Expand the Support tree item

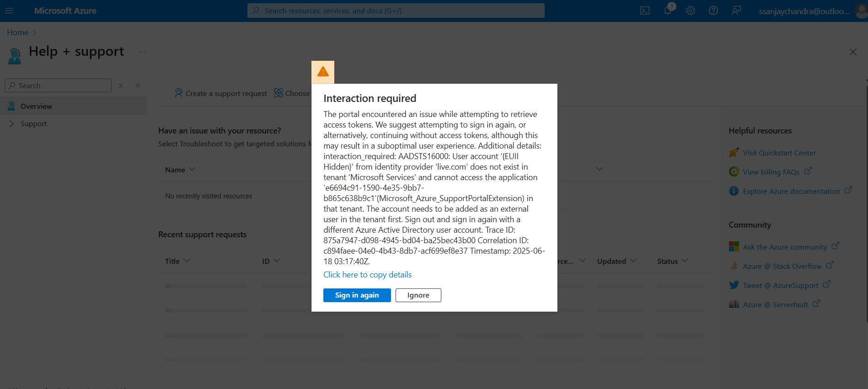tap(11, 123)
